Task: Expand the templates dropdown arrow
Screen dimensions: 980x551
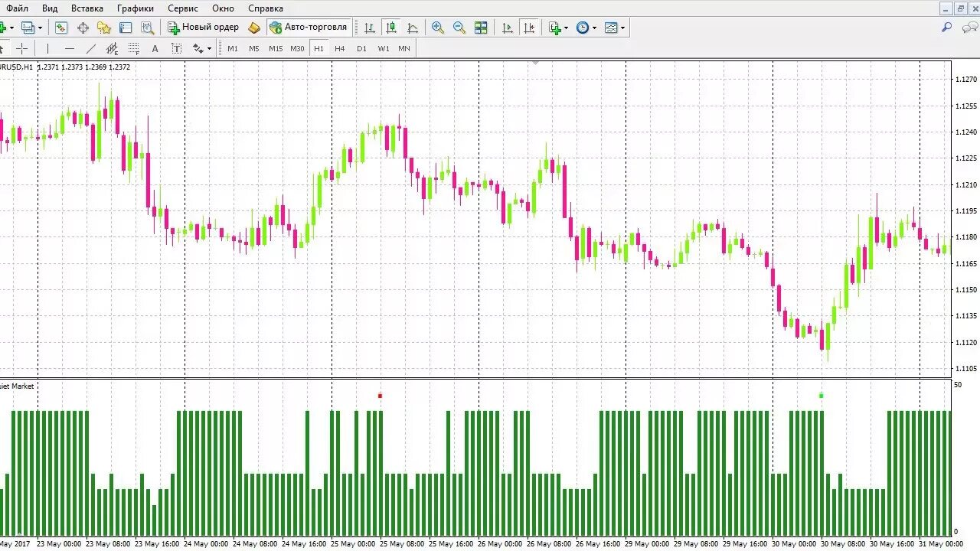Action: (623, 28)
